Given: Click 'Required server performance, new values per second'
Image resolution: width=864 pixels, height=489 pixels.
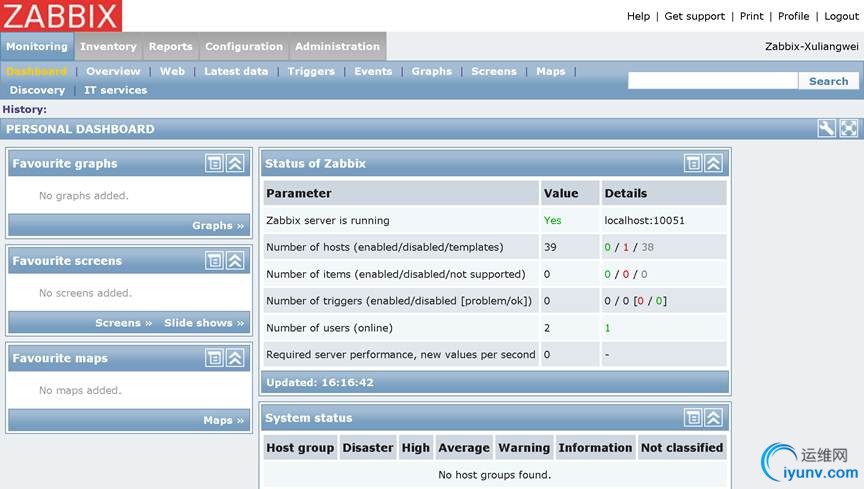Looking at the screenshot, I should tap(401, 354).
